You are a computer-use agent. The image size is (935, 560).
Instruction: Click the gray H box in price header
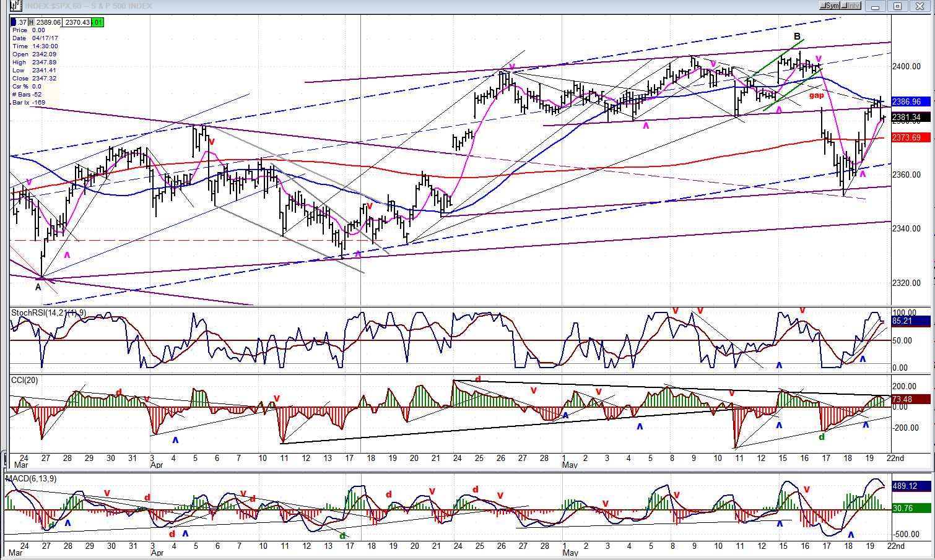point(31,22)
